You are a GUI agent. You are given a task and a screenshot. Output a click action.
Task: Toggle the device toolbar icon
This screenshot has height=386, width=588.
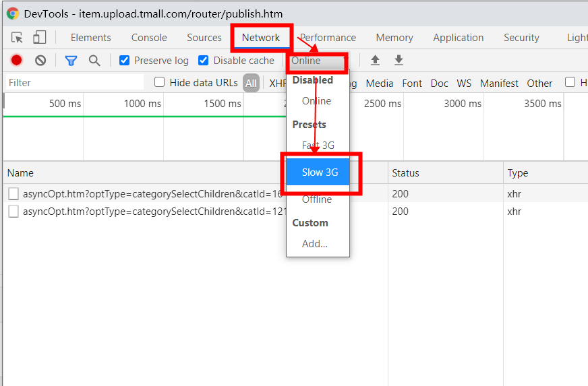click(x=39, y=38)
